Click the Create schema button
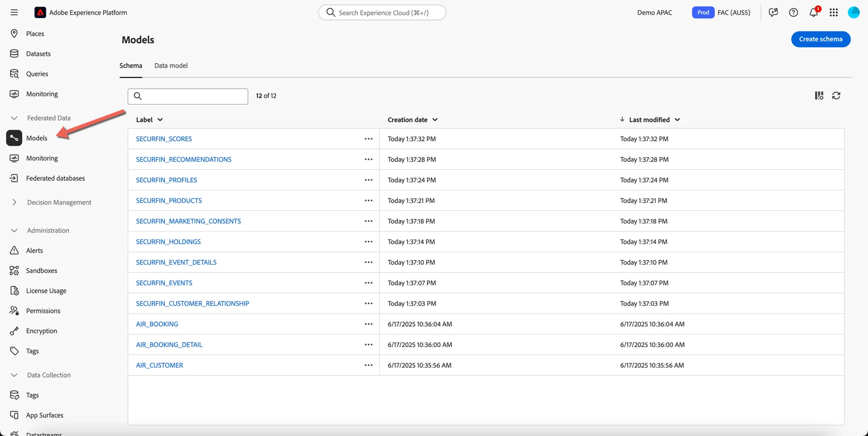The height and width of the screenshot is (436, 868). click(x=821, y=39)
